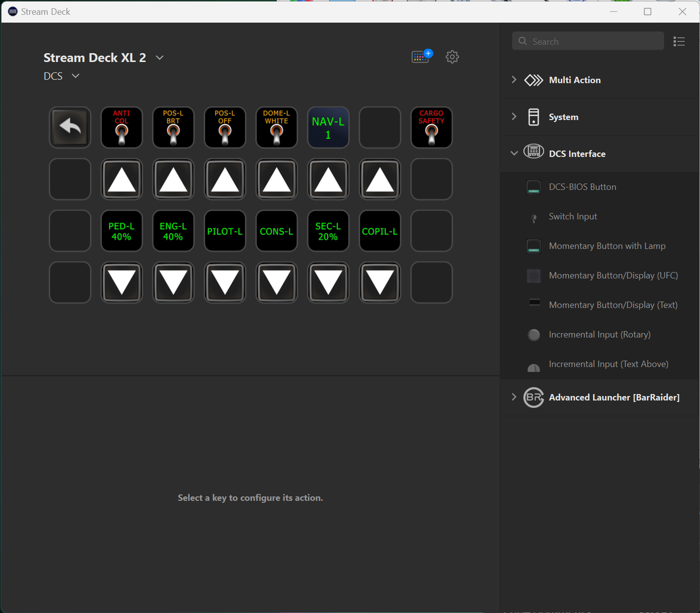Select the NAV-L 1 key
Viewport: 700px width, 613px height.
[x=328, y=127]
